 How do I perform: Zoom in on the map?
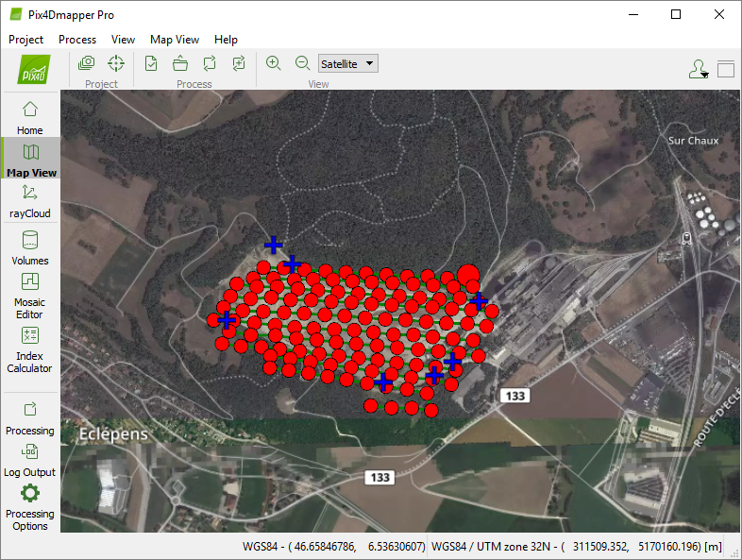click(x=274, y=63)
